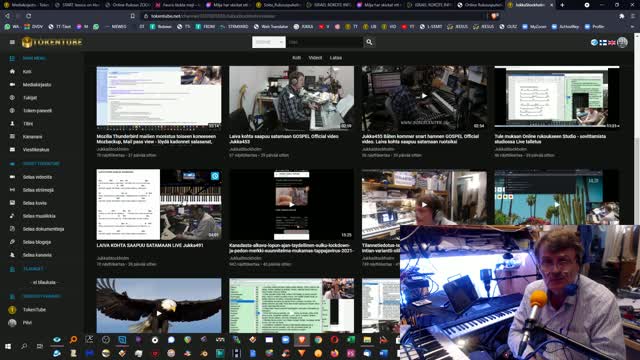Play the eagle video thumbnail
Viewport: 640px width, 360px height.
click(159, 306)
